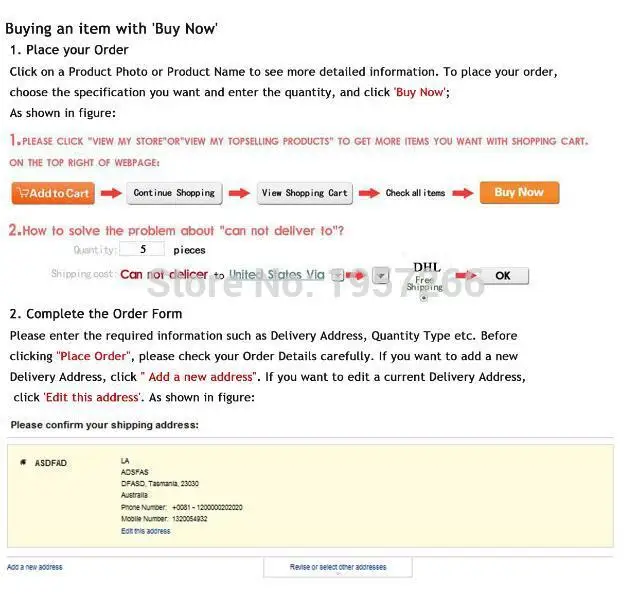This screenshot has height=594, width=633.
Task: Click the cart icon inside Add to Cart
Action: point(24,193)
